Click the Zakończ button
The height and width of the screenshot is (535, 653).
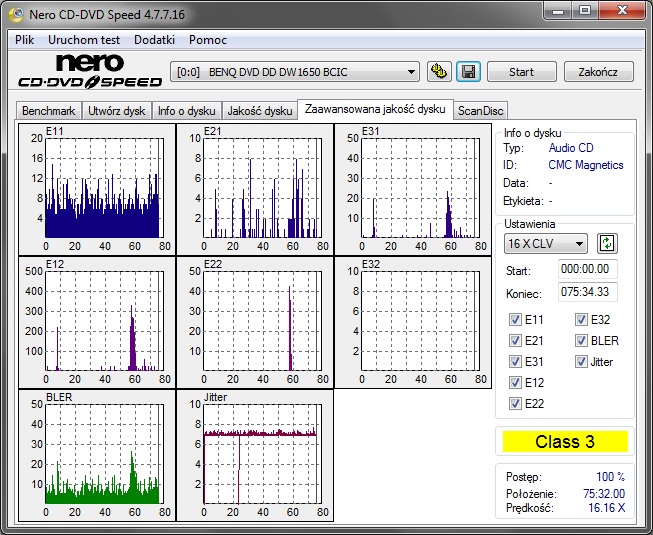tap(598, 72)
